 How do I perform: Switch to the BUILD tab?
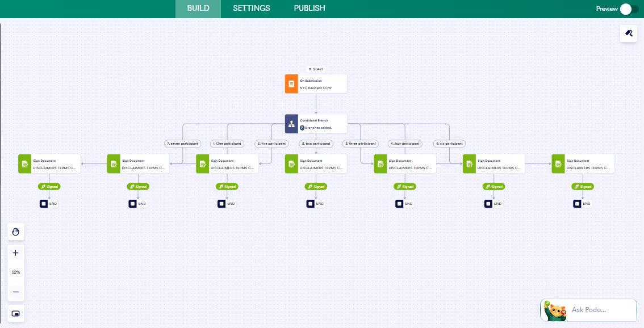pos(198,8)
